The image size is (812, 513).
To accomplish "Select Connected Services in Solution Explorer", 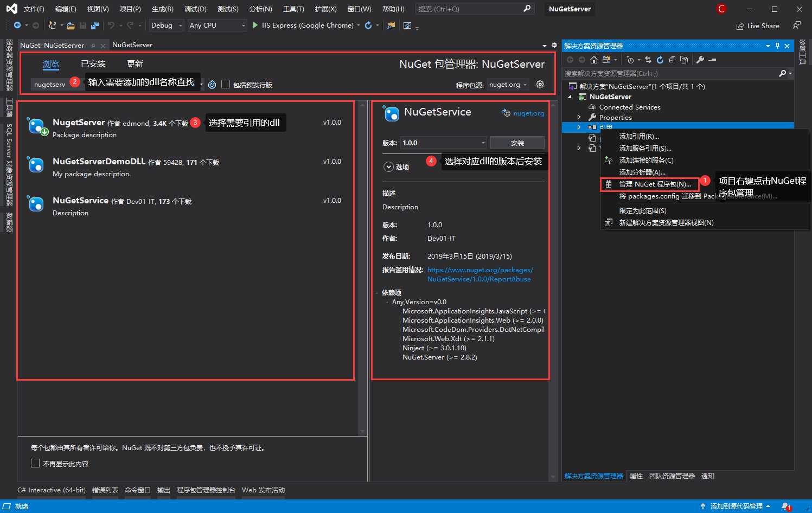I will [630, 107].
